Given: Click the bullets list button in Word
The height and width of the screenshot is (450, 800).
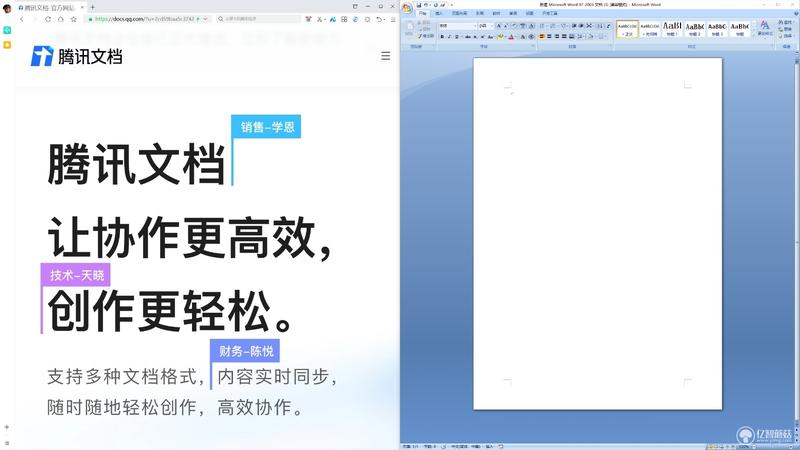Looking at the screenshot, I should [x=542, y=26].
